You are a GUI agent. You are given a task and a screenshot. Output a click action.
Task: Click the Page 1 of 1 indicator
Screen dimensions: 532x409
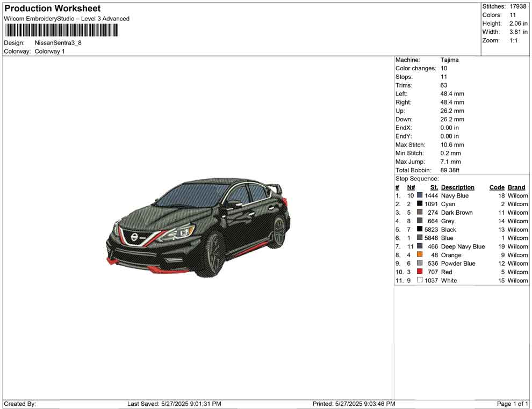pyautogui.click(x=512, y=404)
